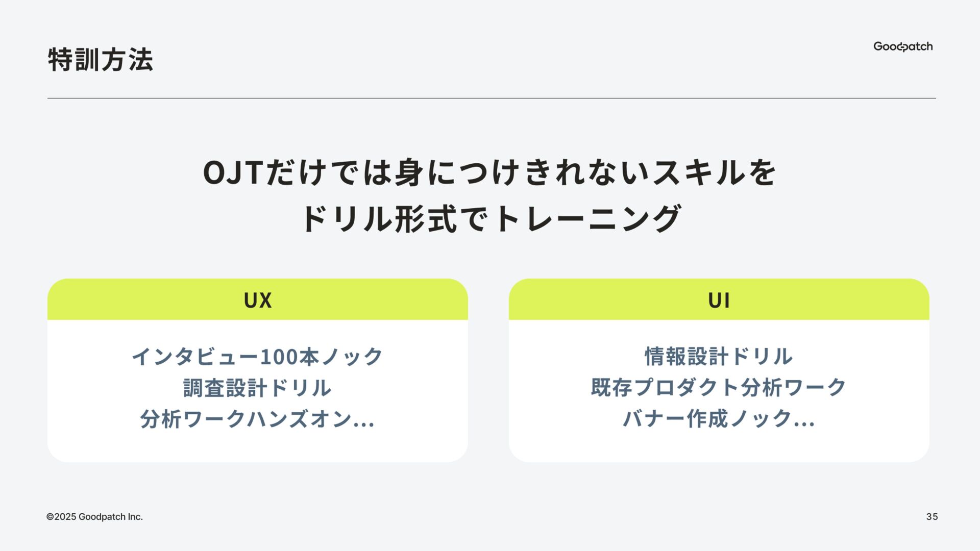Click the UX card header

(x=258, y=300)
